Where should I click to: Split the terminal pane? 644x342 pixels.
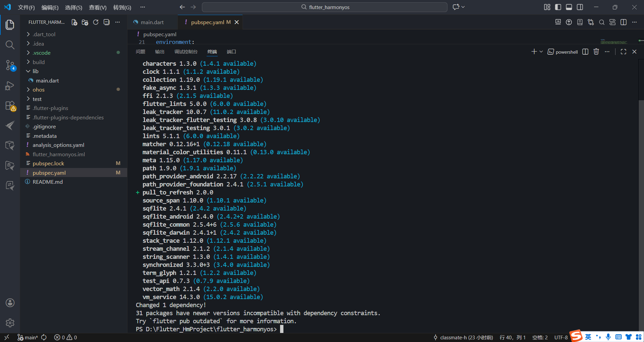tap(585, 52)
